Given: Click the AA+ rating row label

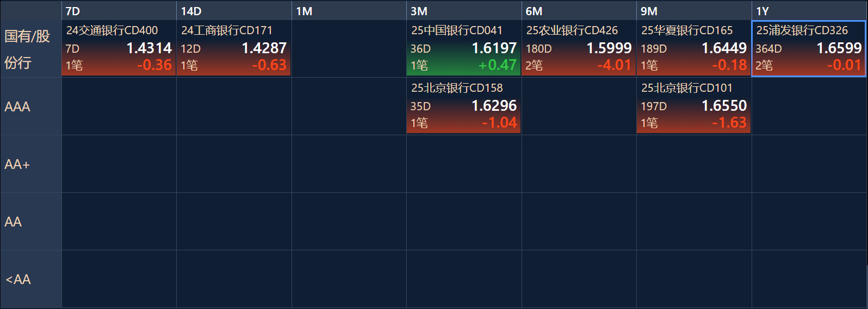Looking at the screenshot, I should pyautogui.click(x=30, y=164).
